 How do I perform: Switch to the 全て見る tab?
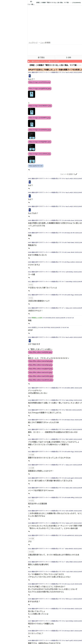point(41,58)
